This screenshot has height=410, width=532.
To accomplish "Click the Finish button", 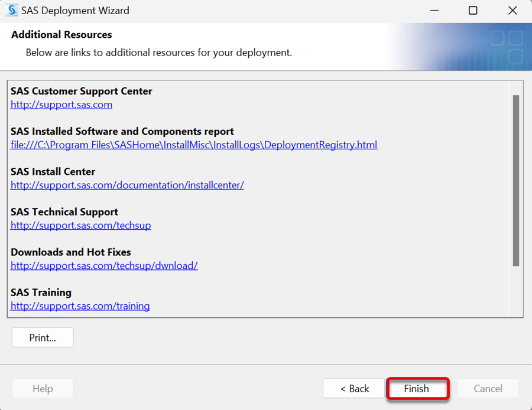I will [x=418, y=388].
